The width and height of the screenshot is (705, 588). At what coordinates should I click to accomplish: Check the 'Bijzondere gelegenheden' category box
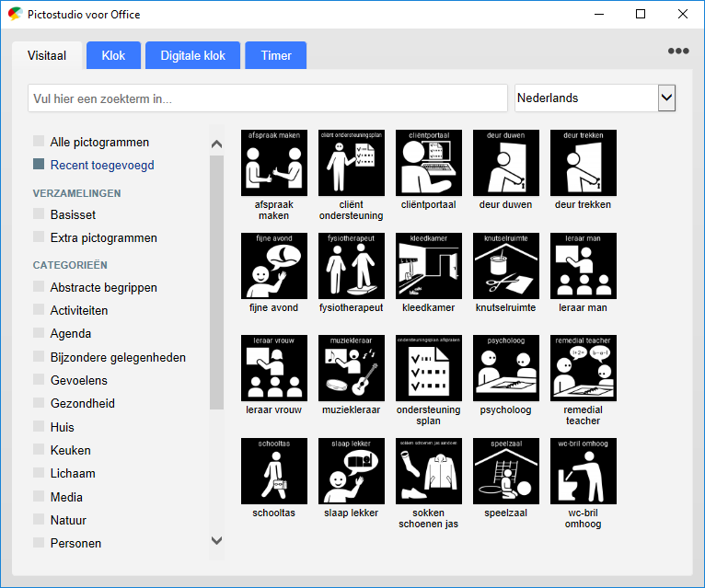[39, 356]
